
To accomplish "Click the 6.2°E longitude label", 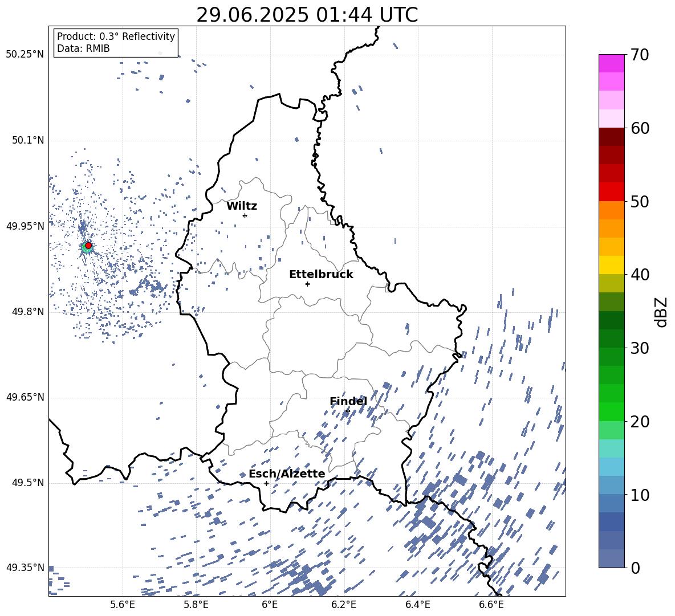I will tap(344, 605).
